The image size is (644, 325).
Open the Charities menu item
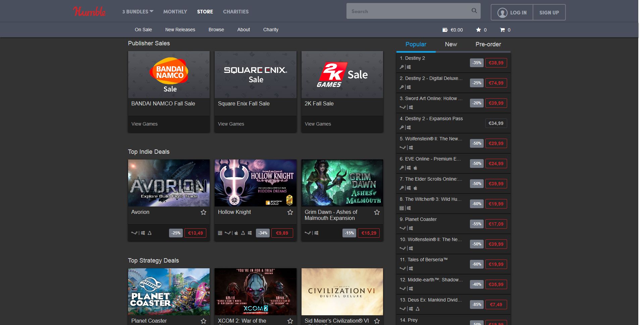(x=235, y=11)
